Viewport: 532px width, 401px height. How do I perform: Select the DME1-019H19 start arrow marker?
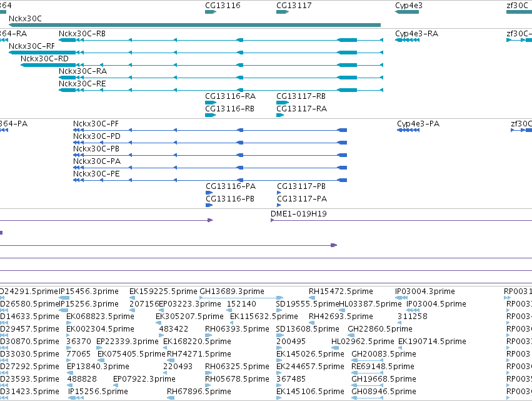[x=273, y=220]
